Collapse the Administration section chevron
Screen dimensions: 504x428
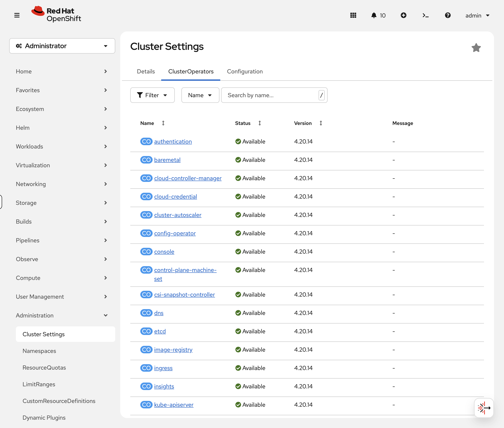click(106, 315)
